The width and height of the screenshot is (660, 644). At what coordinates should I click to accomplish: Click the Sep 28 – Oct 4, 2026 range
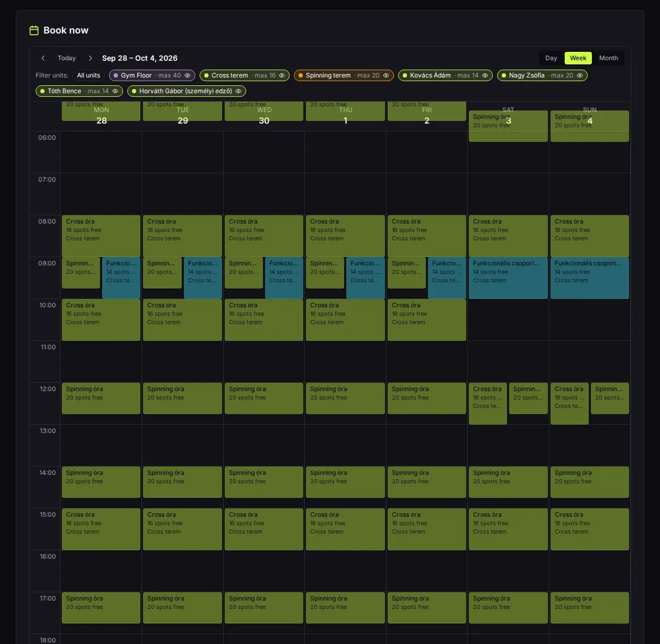point(140,58)
